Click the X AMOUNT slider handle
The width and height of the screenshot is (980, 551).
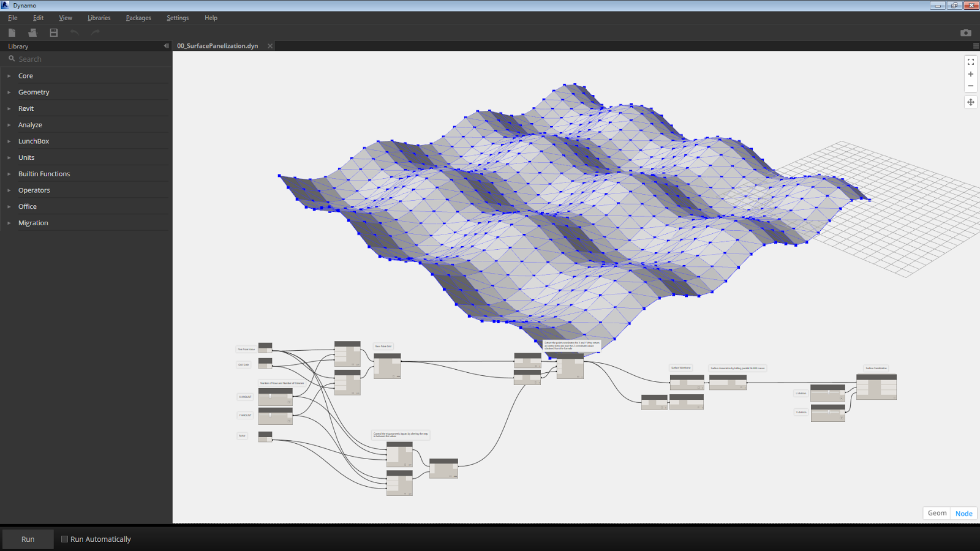coord(270,395)
